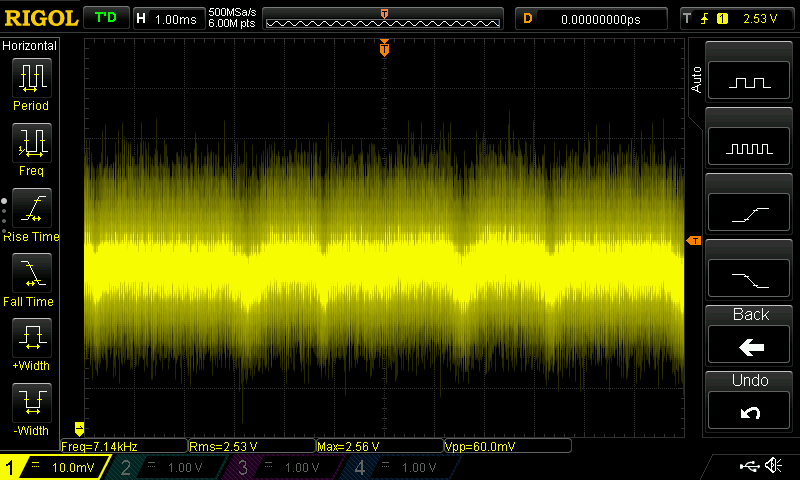Choose the single-cycle square wave Auto option
This screenshot has width=800, height=480.
[749, 80]
